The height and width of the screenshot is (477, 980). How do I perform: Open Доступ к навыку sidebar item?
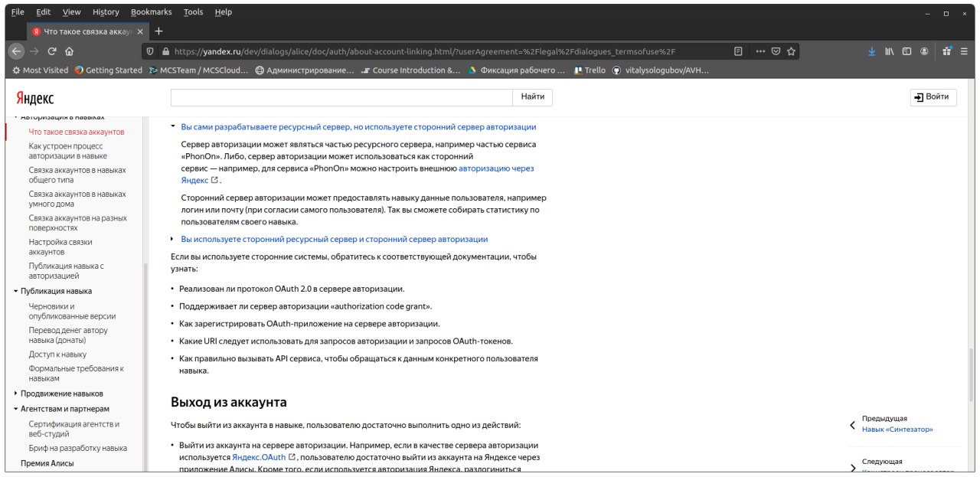tap(57, 354)
